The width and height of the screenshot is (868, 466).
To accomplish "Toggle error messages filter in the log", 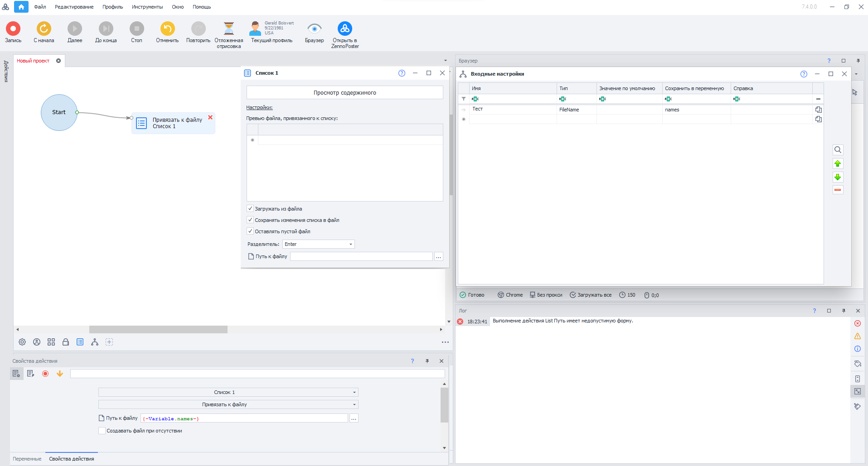I will pos(858,323).
